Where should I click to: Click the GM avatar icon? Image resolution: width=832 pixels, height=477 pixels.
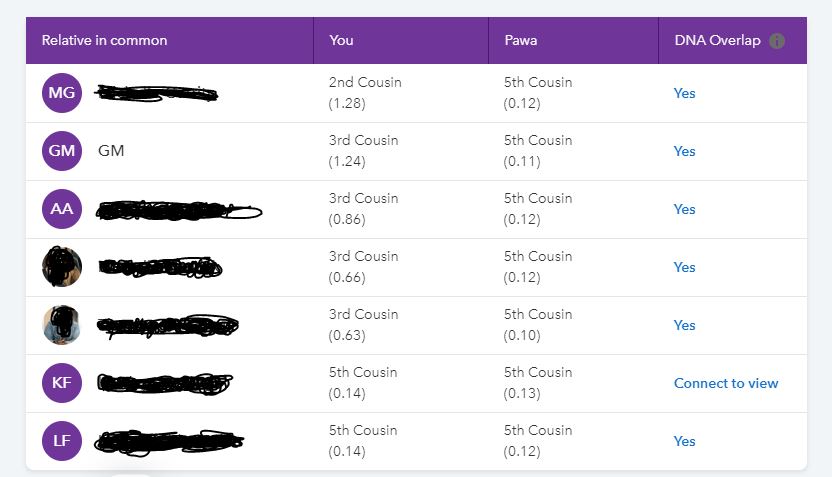(62, 151)
